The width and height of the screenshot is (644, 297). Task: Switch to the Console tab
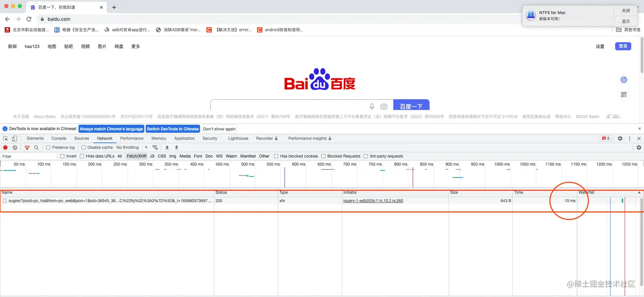click(x=59, y=138)
